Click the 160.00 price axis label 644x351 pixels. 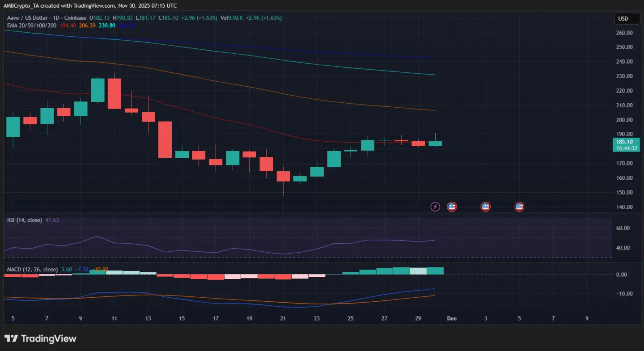(x=623, y=178)
